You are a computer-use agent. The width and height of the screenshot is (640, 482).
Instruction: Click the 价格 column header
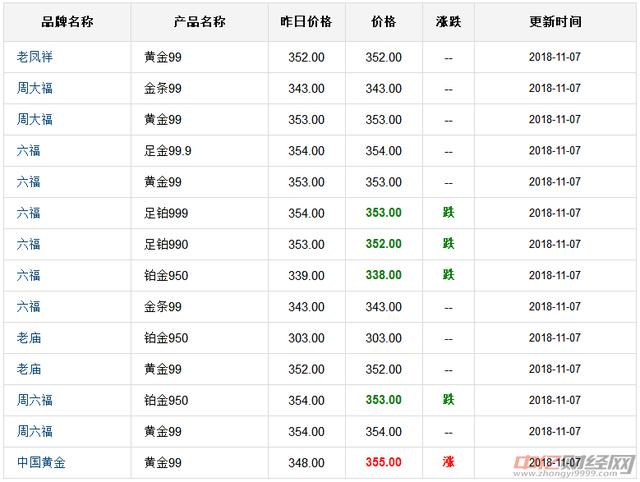tap(384, 22)
